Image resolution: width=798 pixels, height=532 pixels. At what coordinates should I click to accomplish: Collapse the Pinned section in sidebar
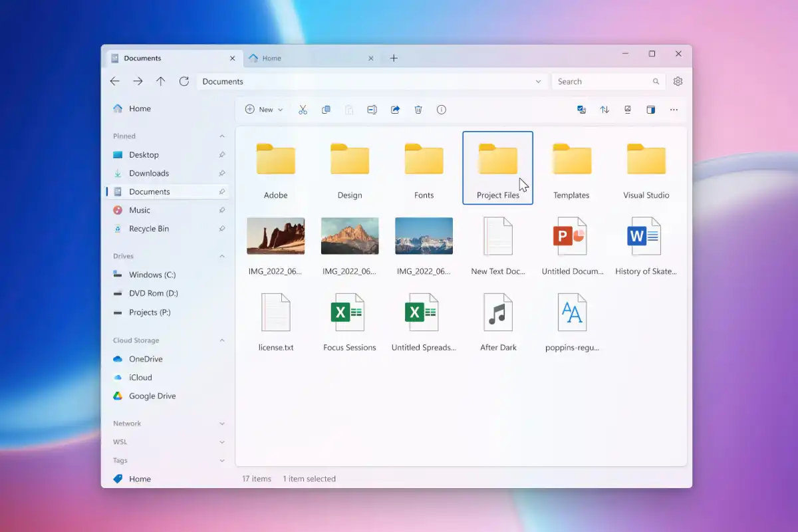[x=222, y=136]
